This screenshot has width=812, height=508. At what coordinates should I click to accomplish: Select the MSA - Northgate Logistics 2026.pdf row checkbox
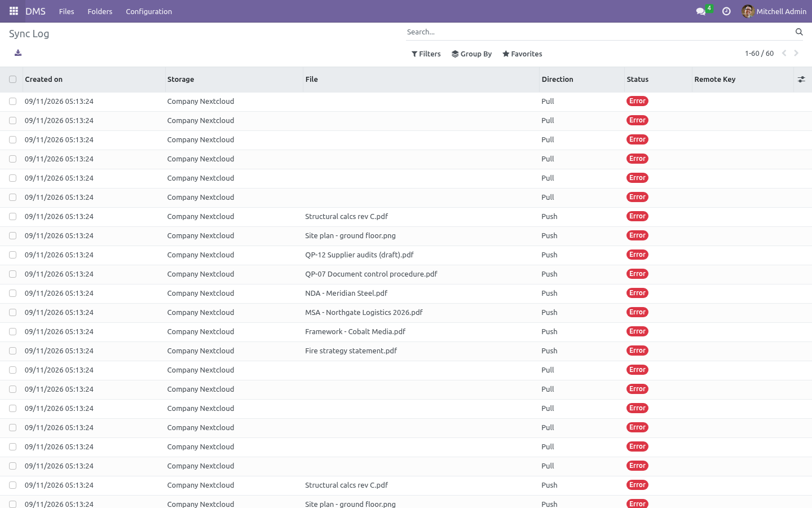pos(12,313)
